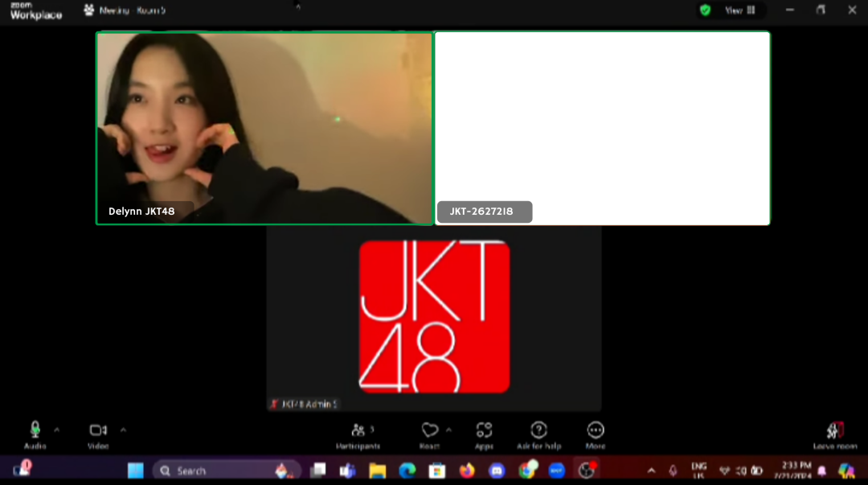Open the notification bell in the taskbar

point(822,471)
